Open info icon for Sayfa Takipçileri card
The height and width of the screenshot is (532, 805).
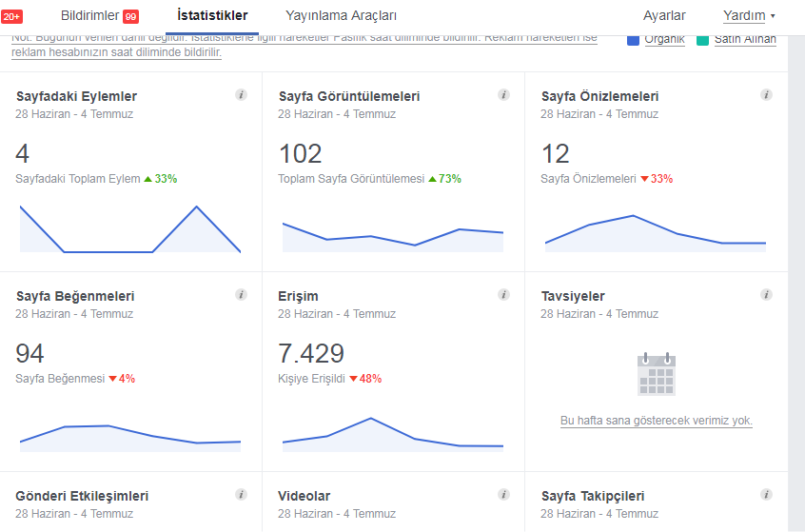[766, 495]
